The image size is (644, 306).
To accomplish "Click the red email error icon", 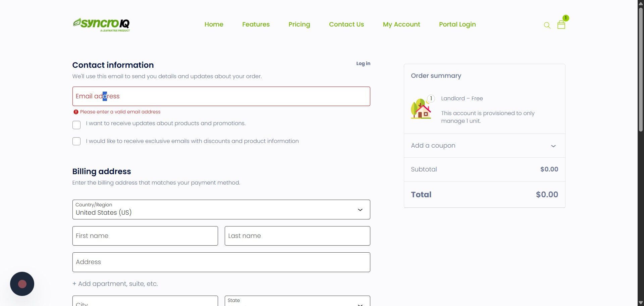I will (76, 112).
